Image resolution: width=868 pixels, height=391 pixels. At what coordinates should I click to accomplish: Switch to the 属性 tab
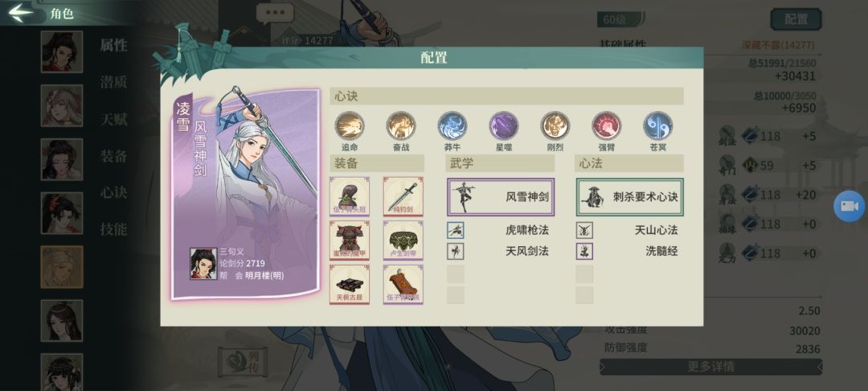(113, 45)
